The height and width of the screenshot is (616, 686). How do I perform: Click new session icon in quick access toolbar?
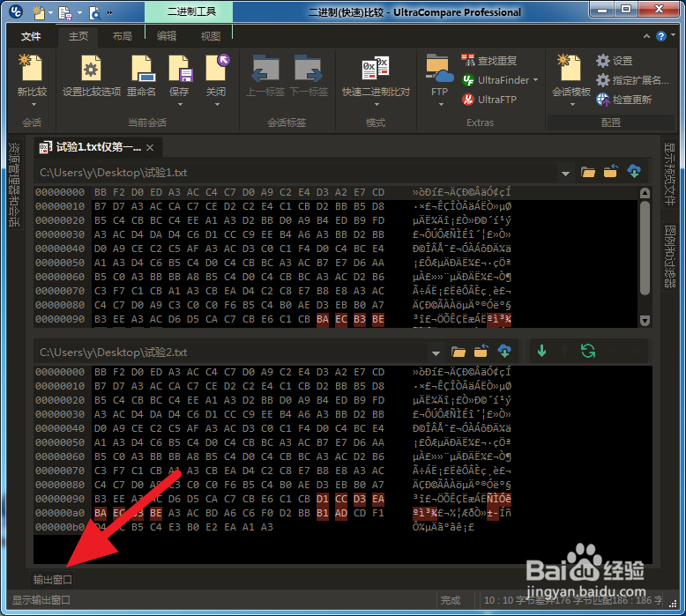click(39, 12)
